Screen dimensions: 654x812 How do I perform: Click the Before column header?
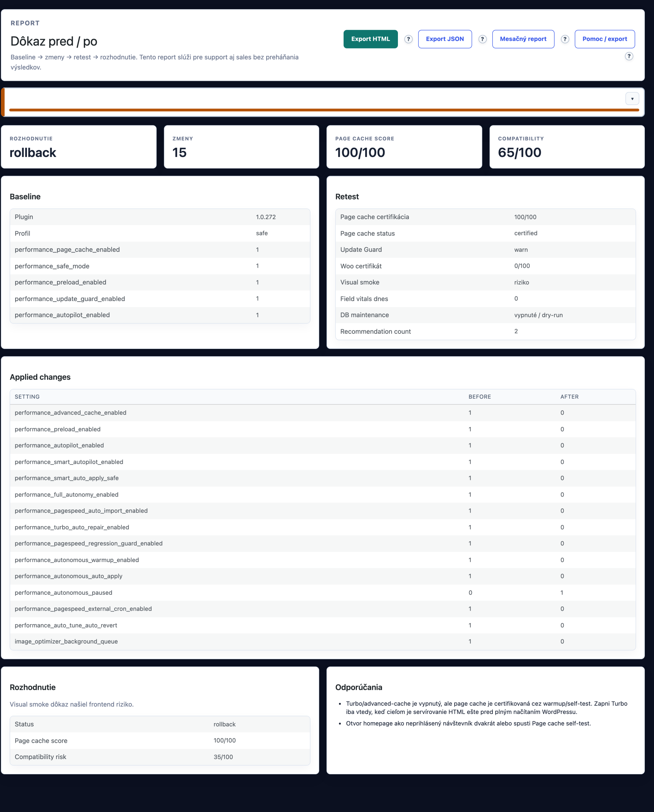(479, 396)
